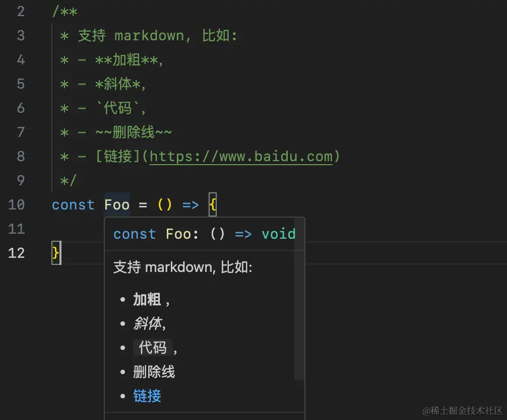The image size is (507, 420).
Task: Click the Foo identifier on line 10
Action: pyautogui.click(x=117, y=204)
